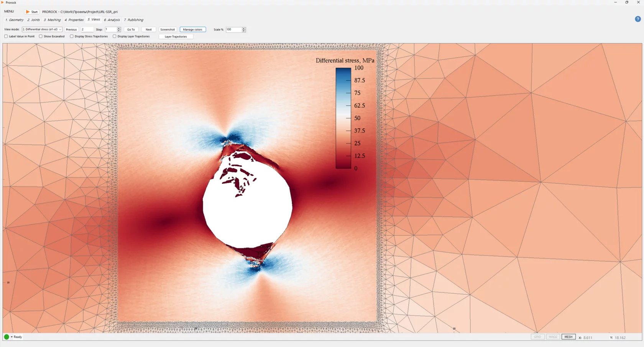Decrease Scale % with the down arrow
The height and width of the screenshot is (347, 644).
[244, 31]
